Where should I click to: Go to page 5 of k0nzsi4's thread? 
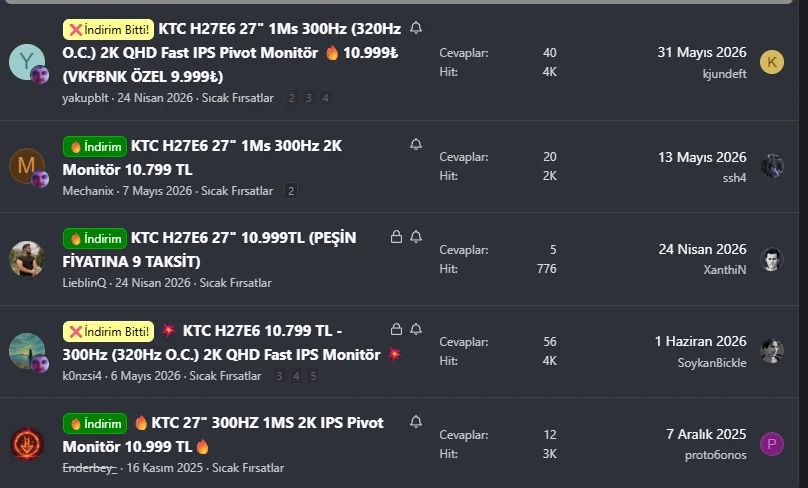(x=313, y=376)
